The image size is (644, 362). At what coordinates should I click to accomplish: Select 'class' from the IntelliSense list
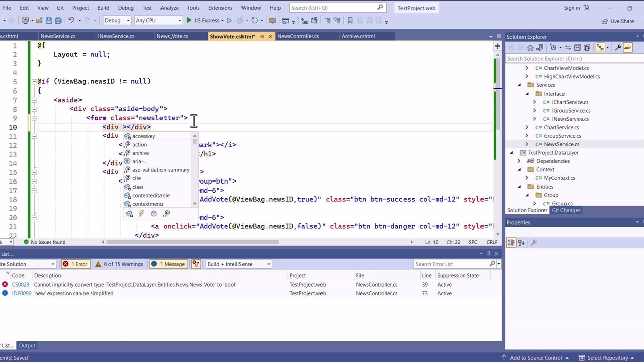(x=138, y=187)
